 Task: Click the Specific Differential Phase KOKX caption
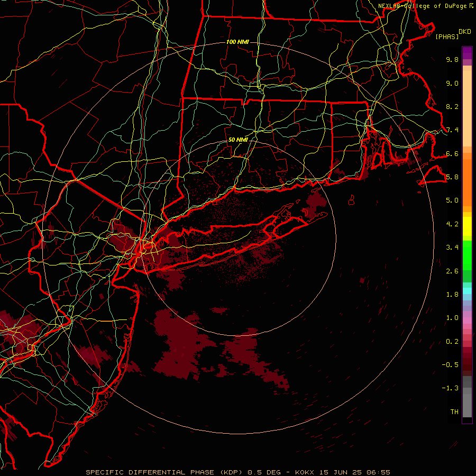pos(238,472)
